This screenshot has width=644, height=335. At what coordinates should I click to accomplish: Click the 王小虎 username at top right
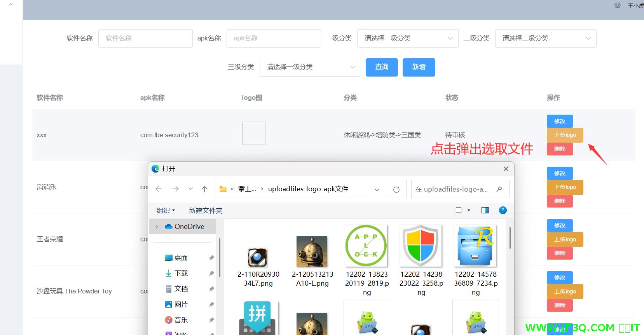pos(636,6)
